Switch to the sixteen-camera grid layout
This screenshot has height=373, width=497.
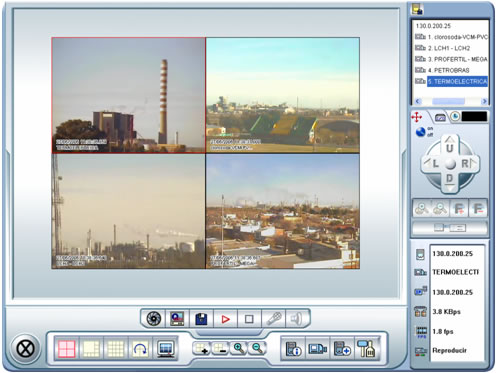click(116, 349)
